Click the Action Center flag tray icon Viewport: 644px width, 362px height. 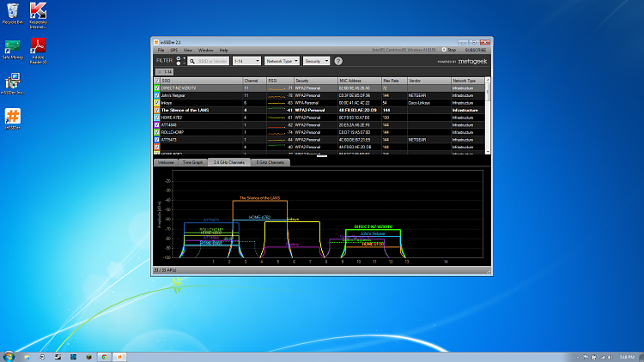point(586,357)
